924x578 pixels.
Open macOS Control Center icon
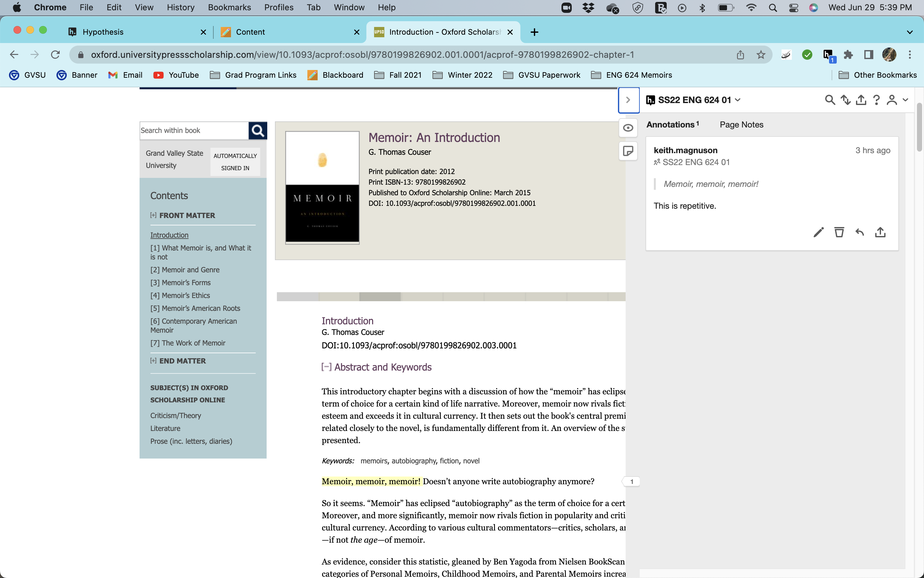(793, 8)
